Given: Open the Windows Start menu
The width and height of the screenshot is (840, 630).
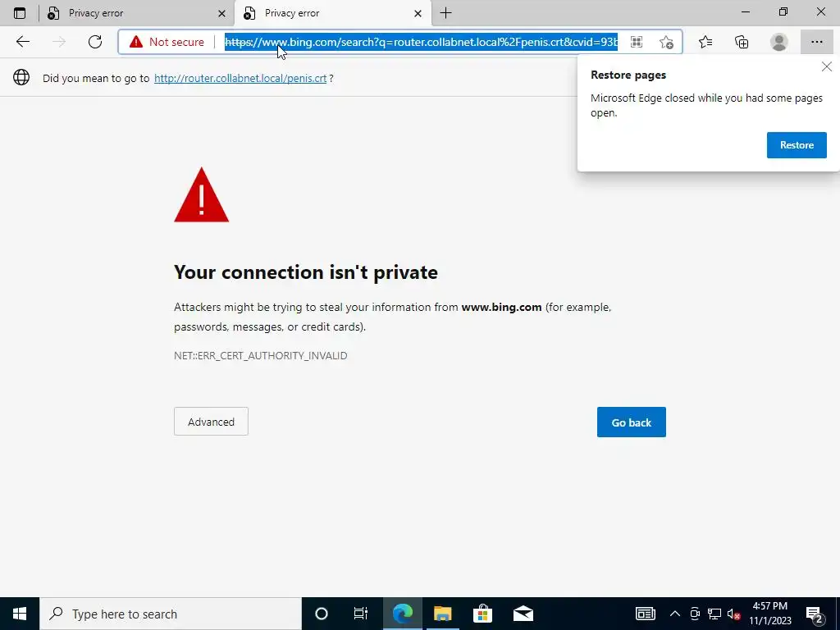Looking at the screenshot, I should click(20, 614).
